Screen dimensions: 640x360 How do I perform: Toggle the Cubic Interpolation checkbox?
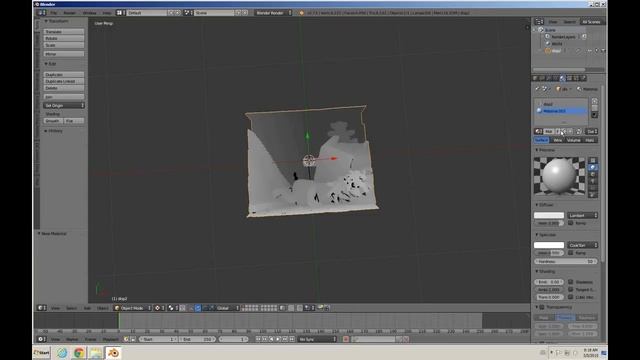pos(571,297)
